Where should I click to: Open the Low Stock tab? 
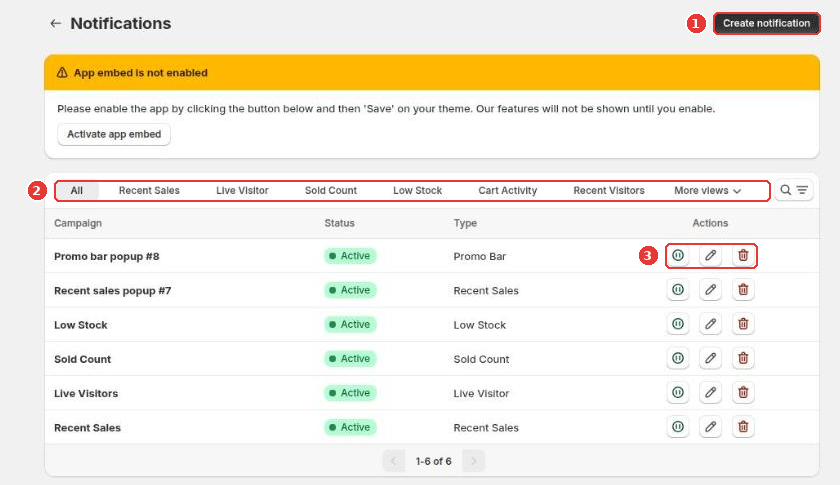click(417, 191)
